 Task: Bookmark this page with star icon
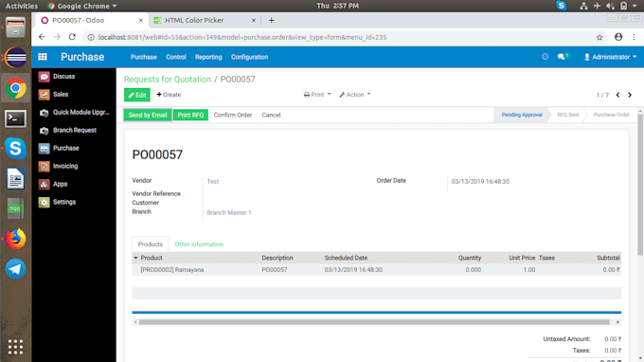click(x=599, y=37)
